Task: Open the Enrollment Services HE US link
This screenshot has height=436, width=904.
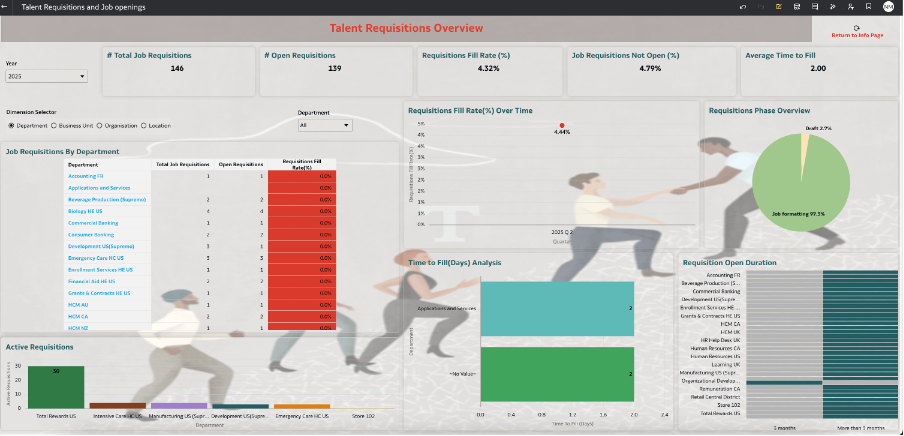Action: (100, 269)
